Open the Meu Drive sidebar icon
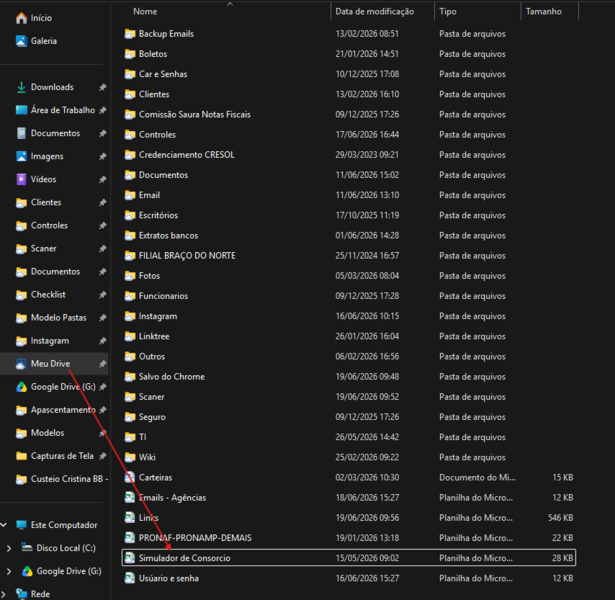Viewport: 615px width, 600px height. pyautogui.click(x=21, y=364)
